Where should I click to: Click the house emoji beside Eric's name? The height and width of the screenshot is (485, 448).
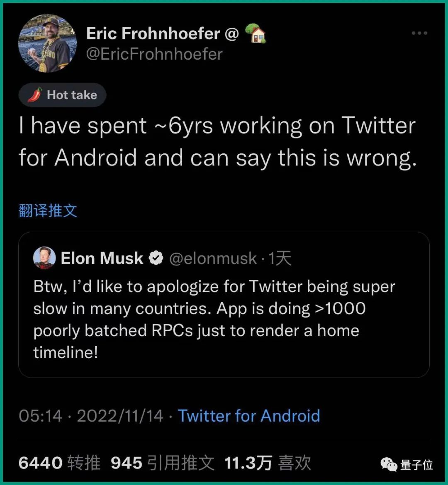[256, 34]
